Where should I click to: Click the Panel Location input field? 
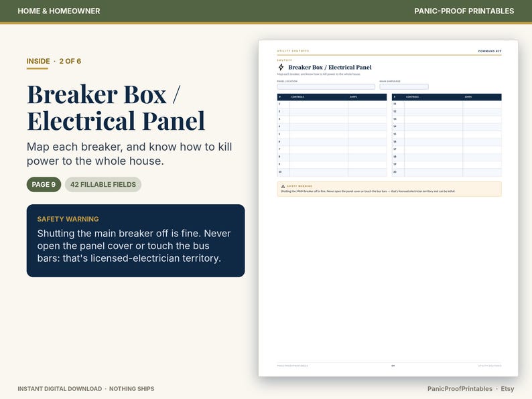click(x=326, y=87)
